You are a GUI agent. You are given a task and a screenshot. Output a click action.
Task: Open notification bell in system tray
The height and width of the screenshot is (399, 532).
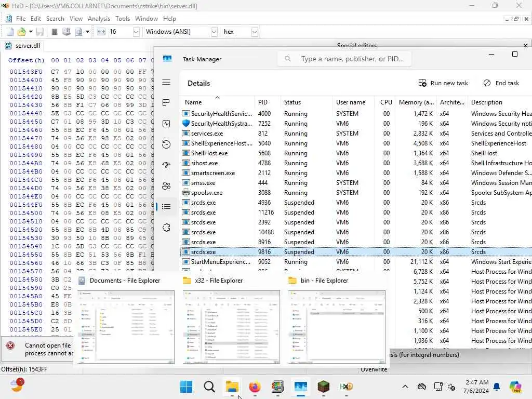(497, 387)
